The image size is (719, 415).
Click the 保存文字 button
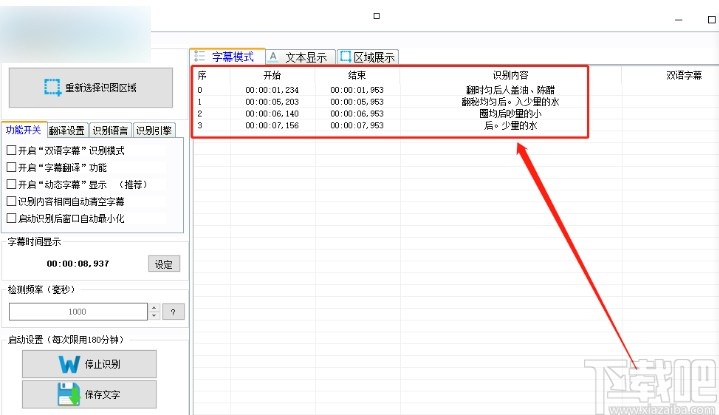coord(89,394)
